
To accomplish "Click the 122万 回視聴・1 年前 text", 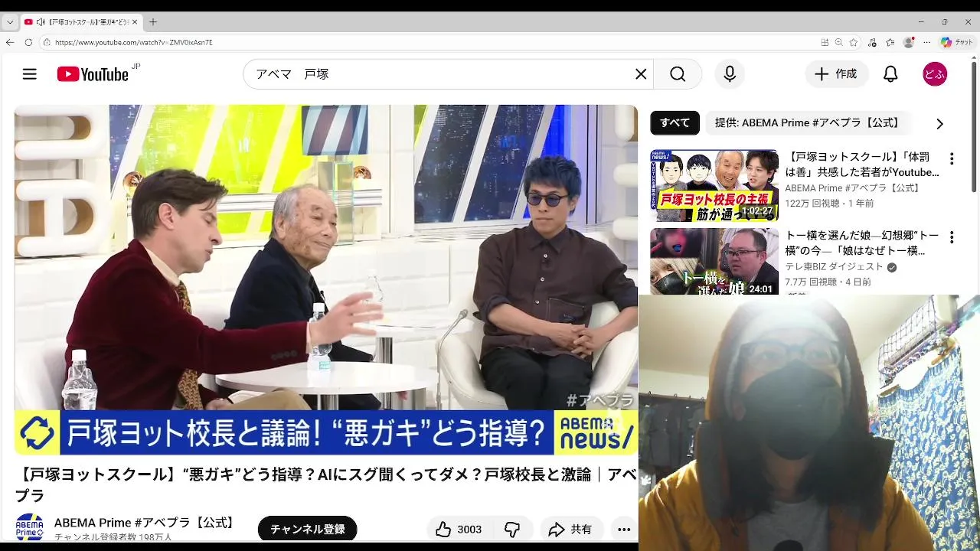I will [x=829, y=204].
